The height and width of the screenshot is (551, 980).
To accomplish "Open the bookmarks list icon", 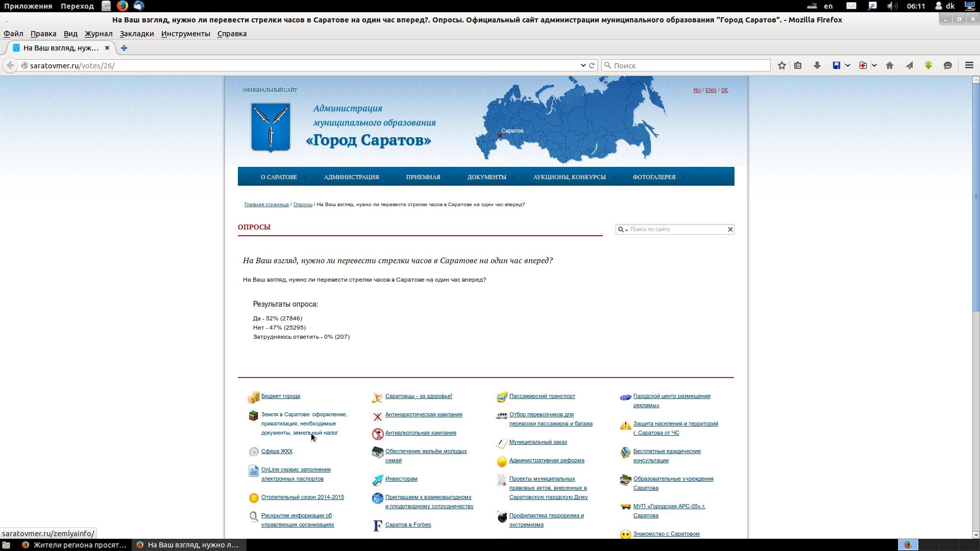I will coord(798,65).
